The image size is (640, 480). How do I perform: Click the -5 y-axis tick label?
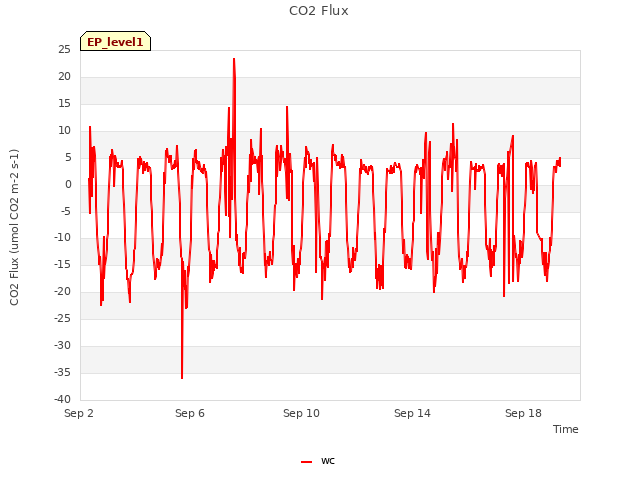pos(66,211)
